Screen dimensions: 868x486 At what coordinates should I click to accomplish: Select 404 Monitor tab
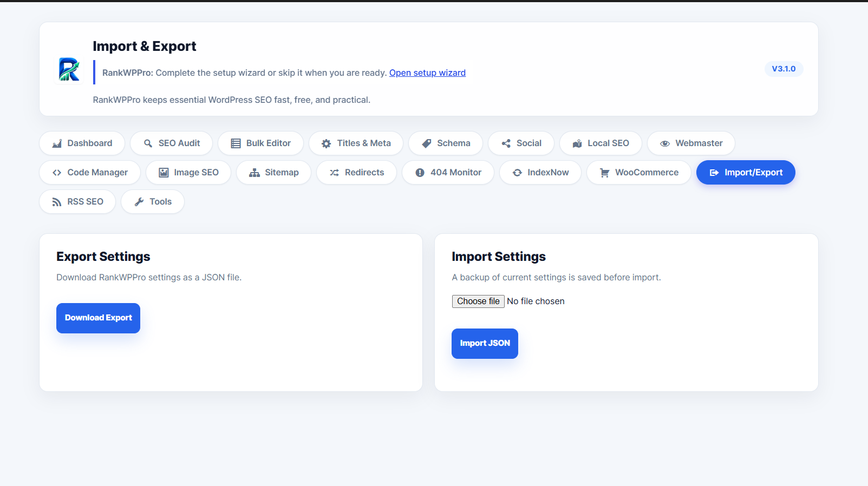pos(448,173)
